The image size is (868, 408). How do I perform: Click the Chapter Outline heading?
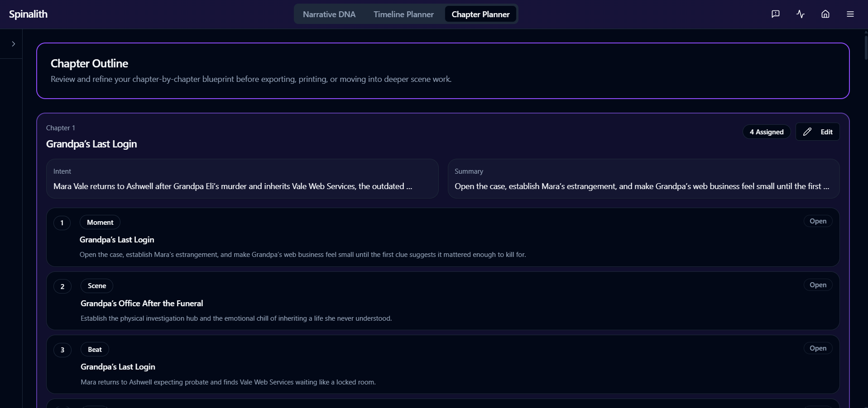pyautogui.click(x=89, y=63)
